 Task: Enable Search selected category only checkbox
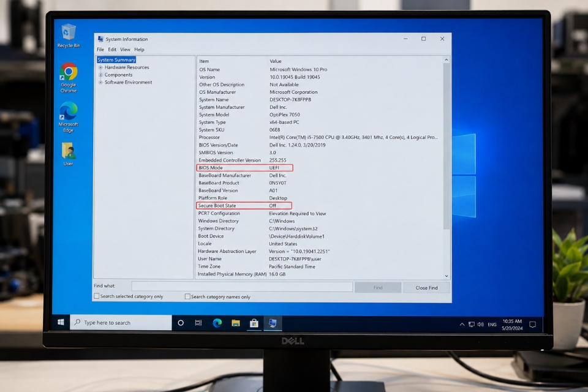click(96, 296)
